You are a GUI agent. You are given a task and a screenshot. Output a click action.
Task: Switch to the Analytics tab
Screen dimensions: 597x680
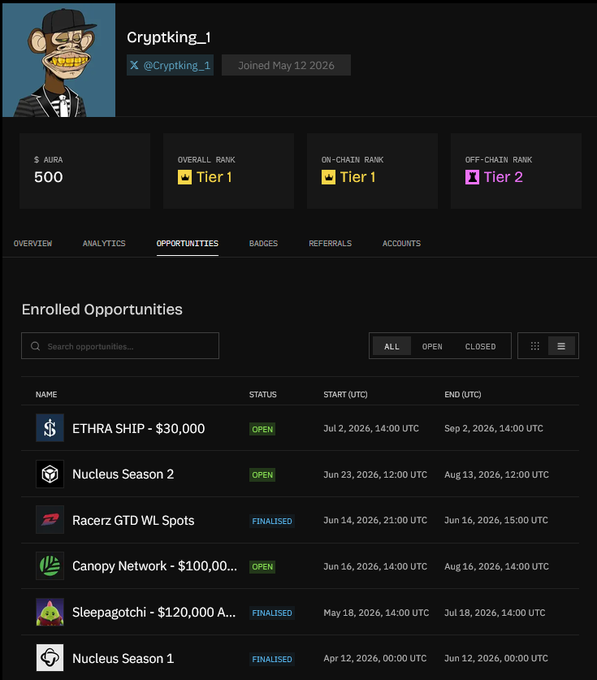coord(104,243)
